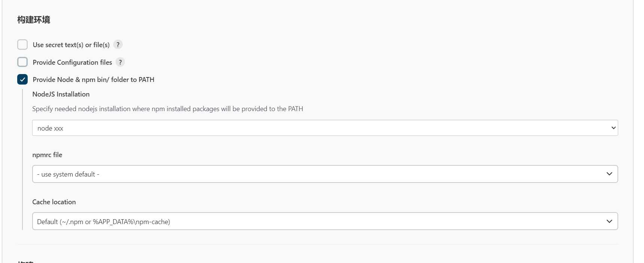This screenshot has height=263, width=644.
Task: Enable the Use secret text(s) or file(s) checkbox
Action: tap(22, 45)
